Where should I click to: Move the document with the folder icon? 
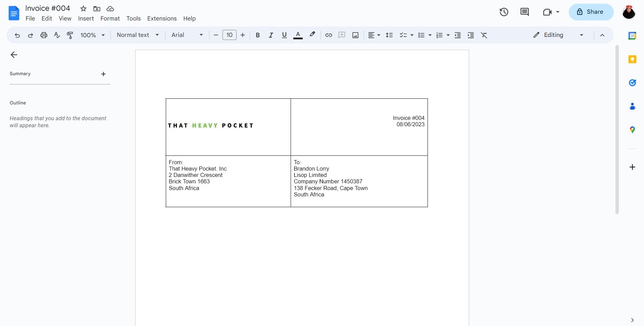coord(97,9)
